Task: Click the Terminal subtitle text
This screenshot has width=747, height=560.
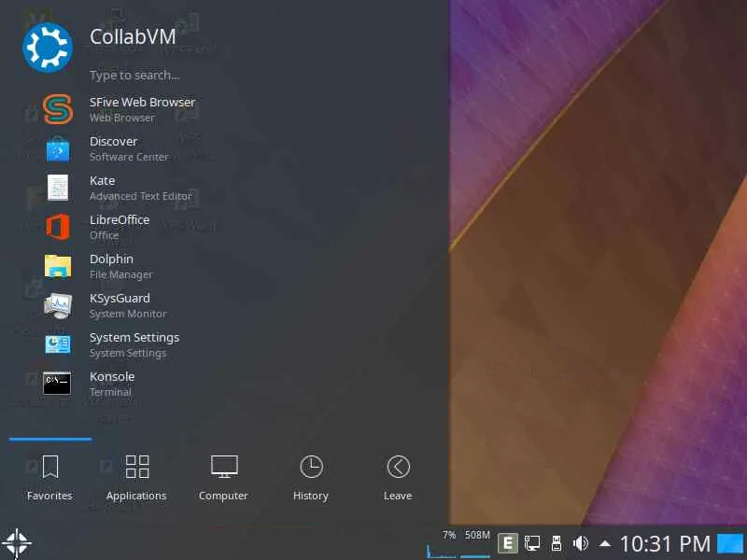Action: click(110, 392)
